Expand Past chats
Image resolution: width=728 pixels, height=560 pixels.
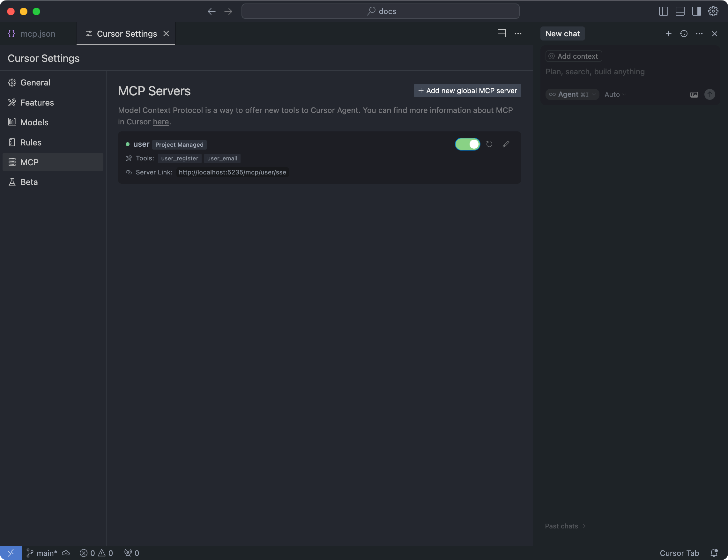click(x=565, y=526)
